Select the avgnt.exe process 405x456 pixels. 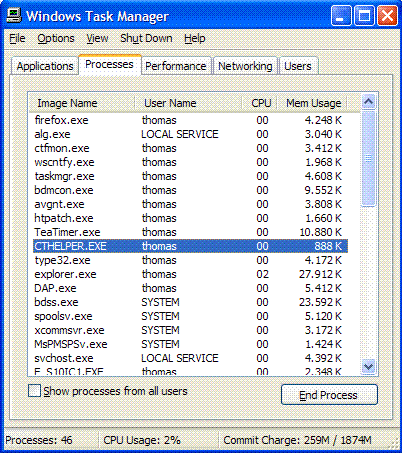[x=190, y=204]
